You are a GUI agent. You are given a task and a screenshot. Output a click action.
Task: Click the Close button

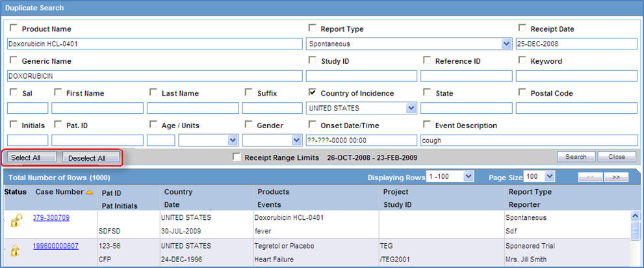coord(617,157)
